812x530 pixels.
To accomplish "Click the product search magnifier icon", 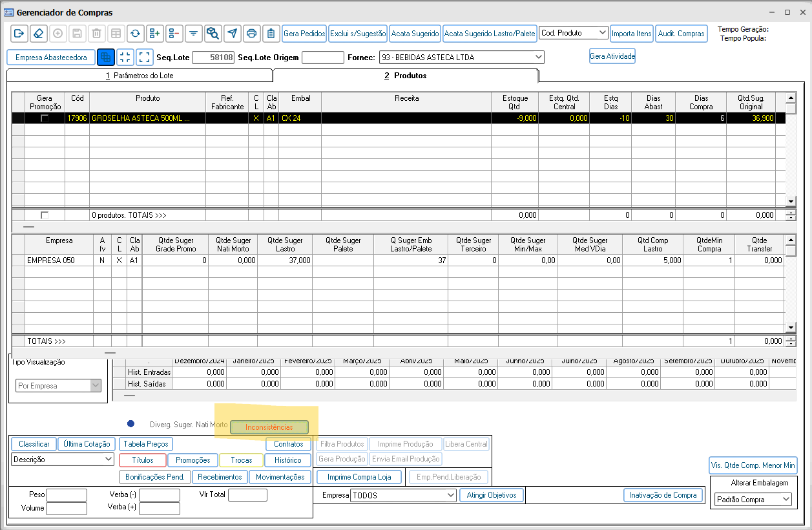I will click(213, 34).
